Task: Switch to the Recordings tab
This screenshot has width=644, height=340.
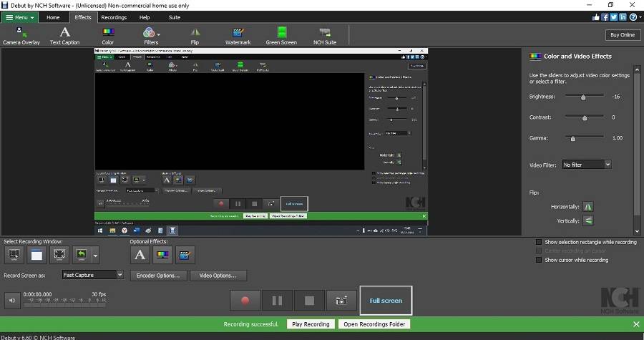Action: coord(114,17)
